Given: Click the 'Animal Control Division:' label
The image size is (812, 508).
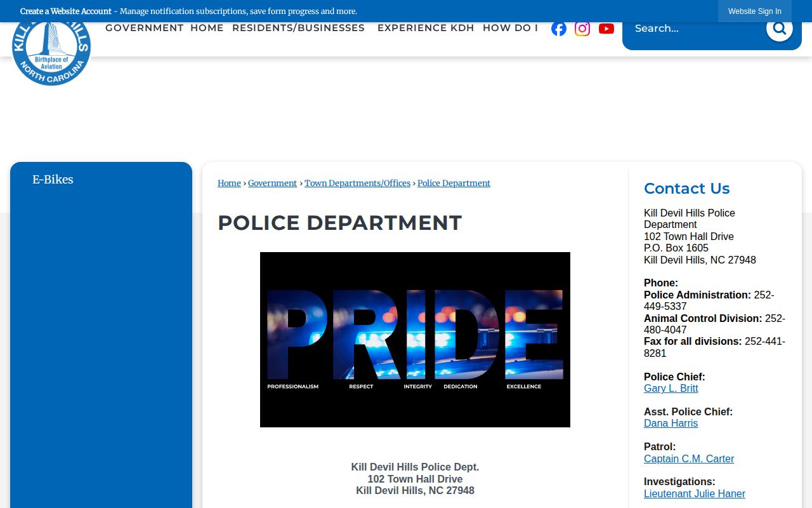Looking at the screenshot, I should point(703,319).
